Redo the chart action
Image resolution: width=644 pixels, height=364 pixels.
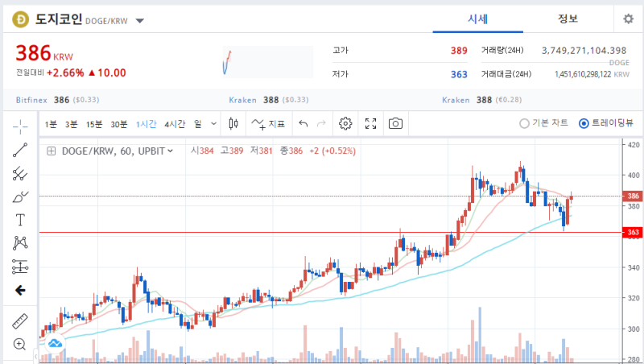tap(321, 123)
